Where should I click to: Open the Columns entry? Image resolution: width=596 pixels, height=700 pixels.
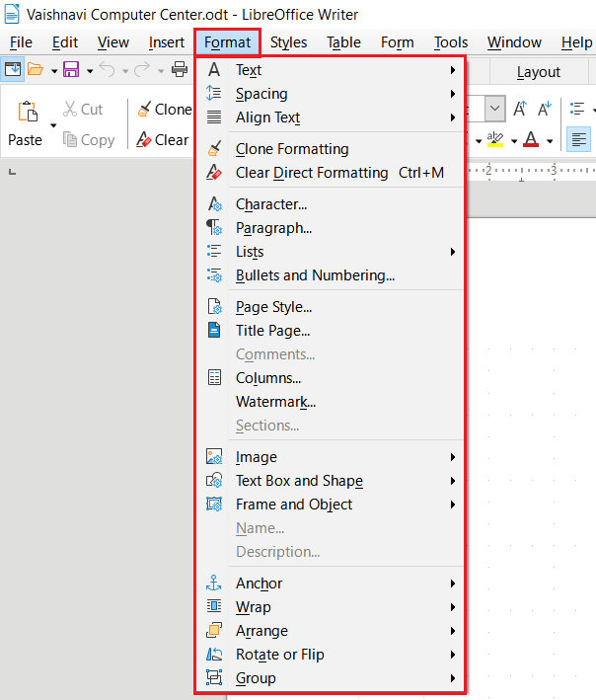point(331,378)
